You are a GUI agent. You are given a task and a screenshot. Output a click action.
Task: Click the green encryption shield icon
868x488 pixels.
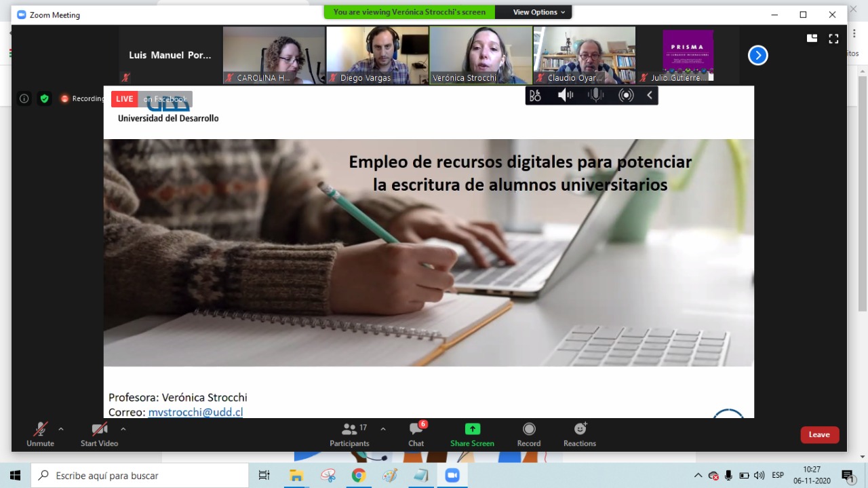point(45,98)
